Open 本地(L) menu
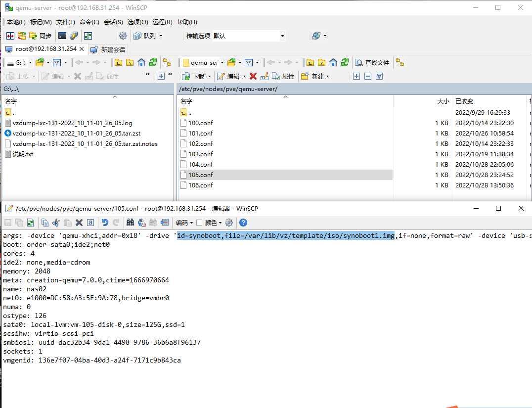 [x=16, y=22]
